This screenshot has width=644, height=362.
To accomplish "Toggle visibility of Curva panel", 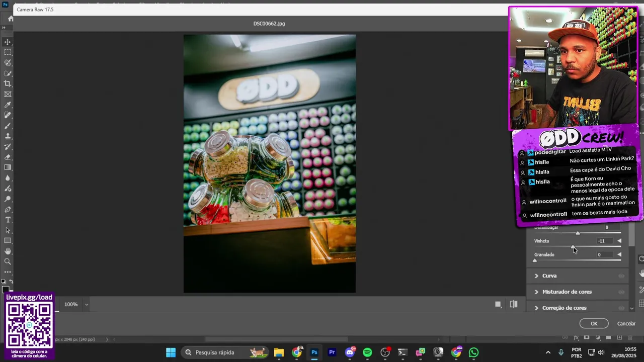I will 621,276.
